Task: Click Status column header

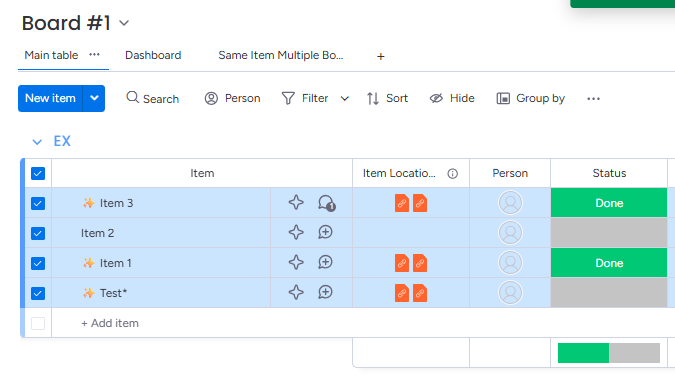Action: (609, 173)
